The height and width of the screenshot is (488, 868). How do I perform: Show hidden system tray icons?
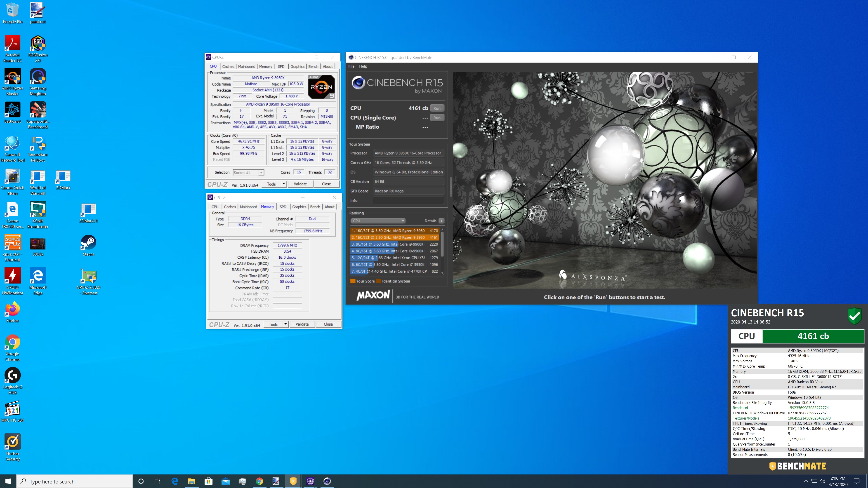(806, 481)
